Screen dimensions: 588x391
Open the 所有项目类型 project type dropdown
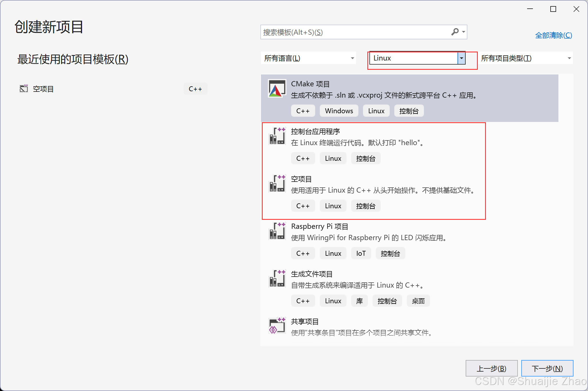[526, 58]
